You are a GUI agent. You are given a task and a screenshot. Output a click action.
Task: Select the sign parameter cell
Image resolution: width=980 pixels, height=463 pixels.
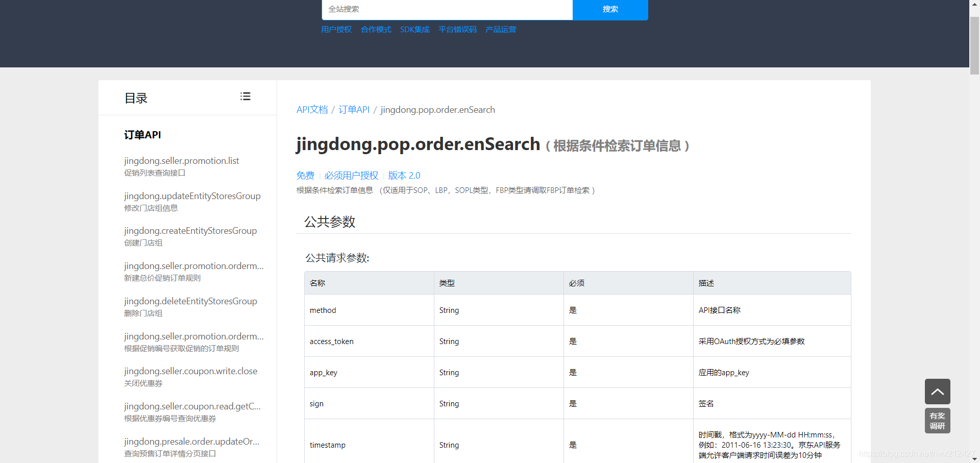369,404
